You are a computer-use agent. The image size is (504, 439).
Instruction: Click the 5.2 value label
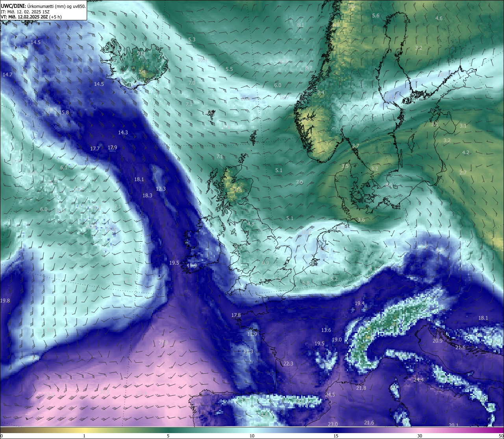[334, 279]
